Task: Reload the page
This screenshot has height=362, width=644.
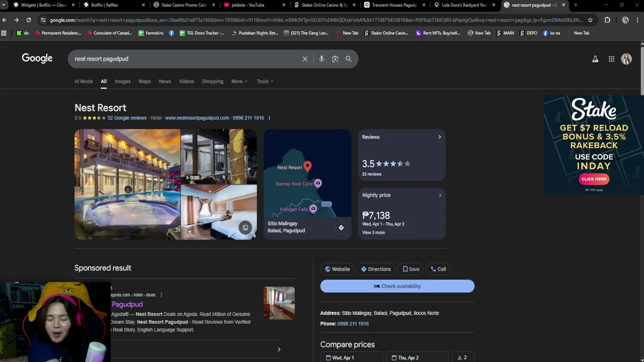Action: 29,20
